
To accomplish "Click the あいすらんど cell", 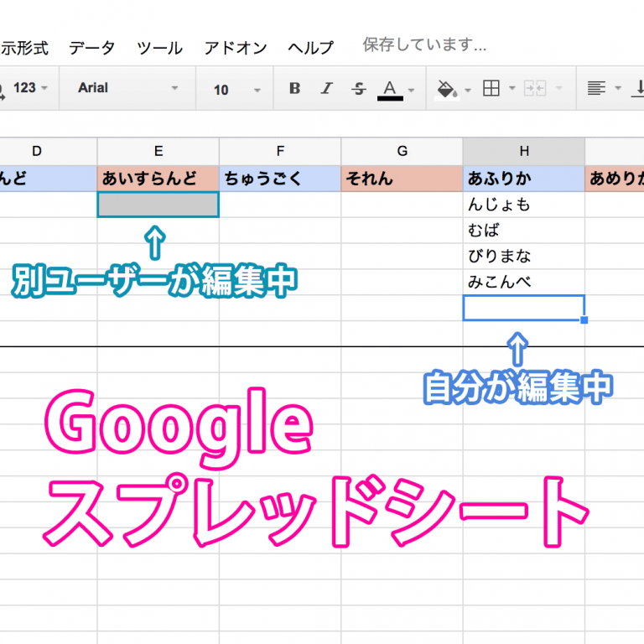I will 158,179.
